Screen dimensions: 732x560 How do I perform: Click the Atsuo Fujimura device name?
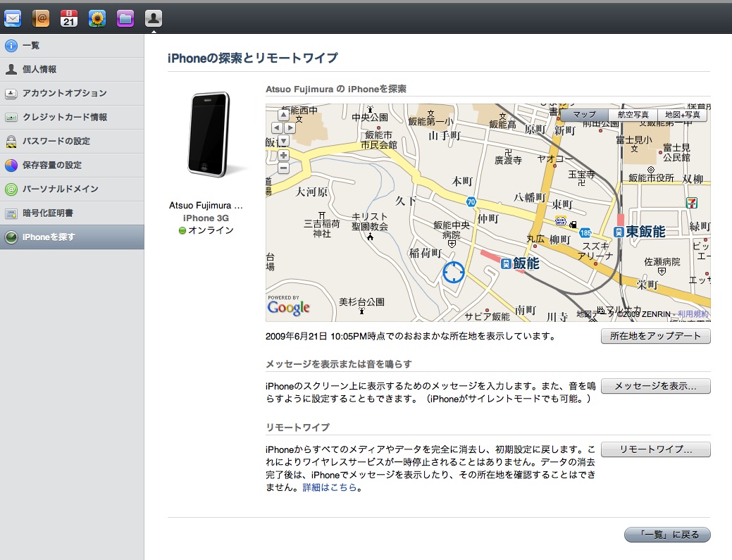[206, 206]
